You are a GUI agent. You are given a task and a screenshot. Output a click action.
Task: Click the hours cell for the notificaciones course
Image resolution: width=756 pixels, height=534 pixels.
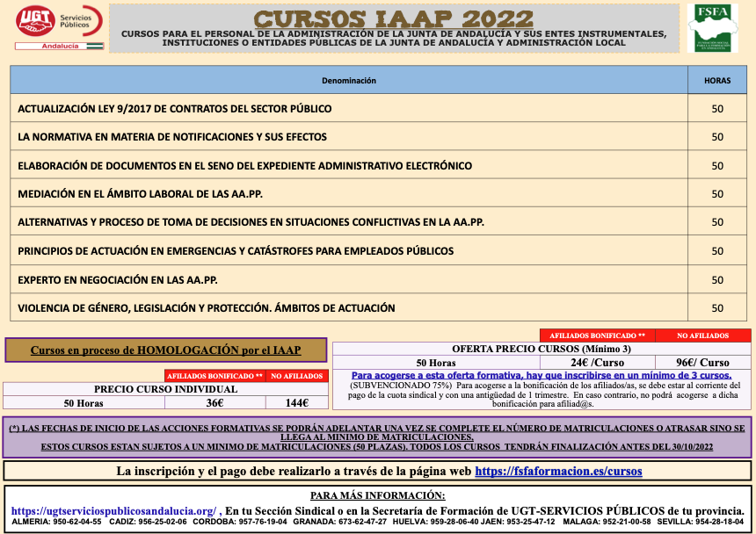point(717,137)
